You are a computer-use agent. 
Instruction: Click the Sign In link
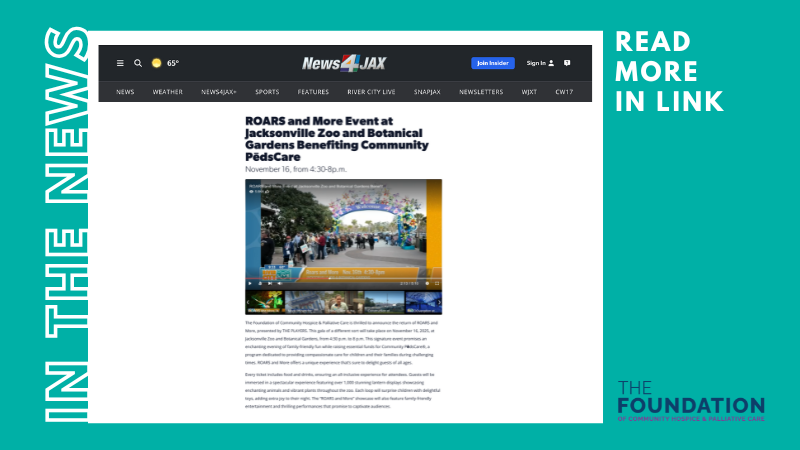pyautogui.click(x=537, y=63)
